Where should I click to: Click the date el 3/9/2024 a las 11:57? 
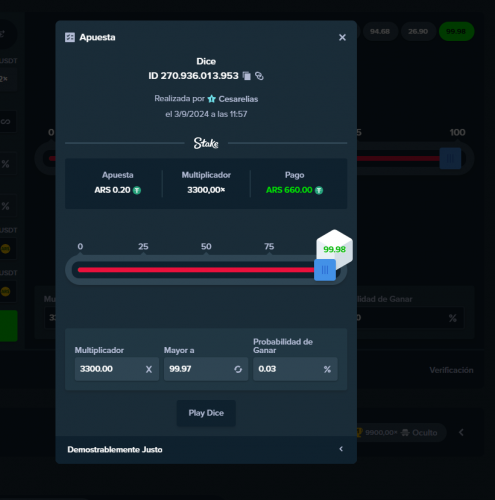click(206, 114)
